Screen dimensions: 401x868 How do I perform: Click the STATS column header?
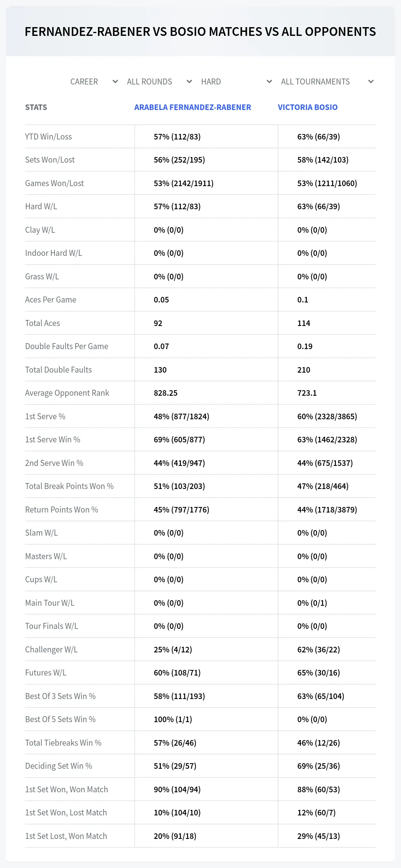pos(36,107)
